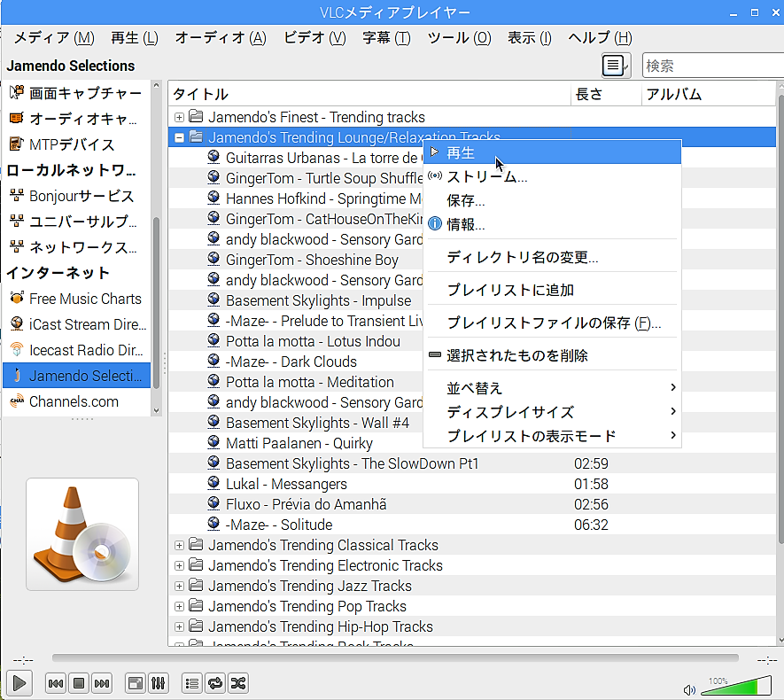
Task: Toggle the playlist view button
Action: (192, 683)
